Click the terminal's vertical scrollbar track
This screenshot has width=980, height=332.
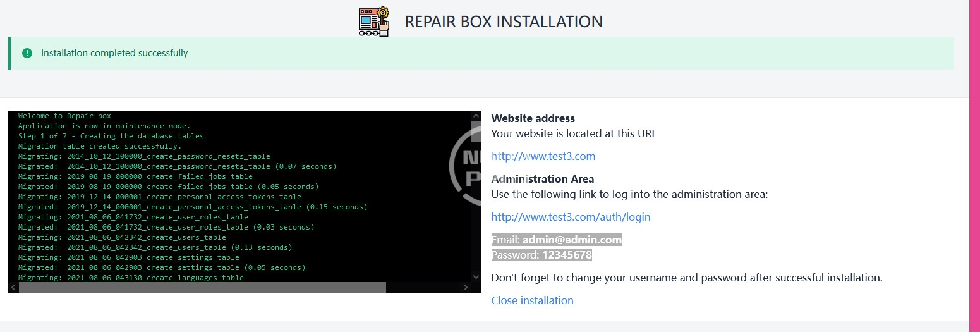tap(476, 196)
